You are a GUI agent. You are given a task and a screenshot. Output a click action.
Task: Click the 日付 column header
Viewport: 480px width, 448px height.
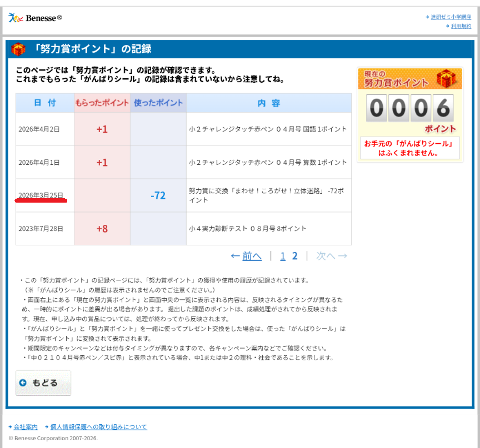pos(45,103)
